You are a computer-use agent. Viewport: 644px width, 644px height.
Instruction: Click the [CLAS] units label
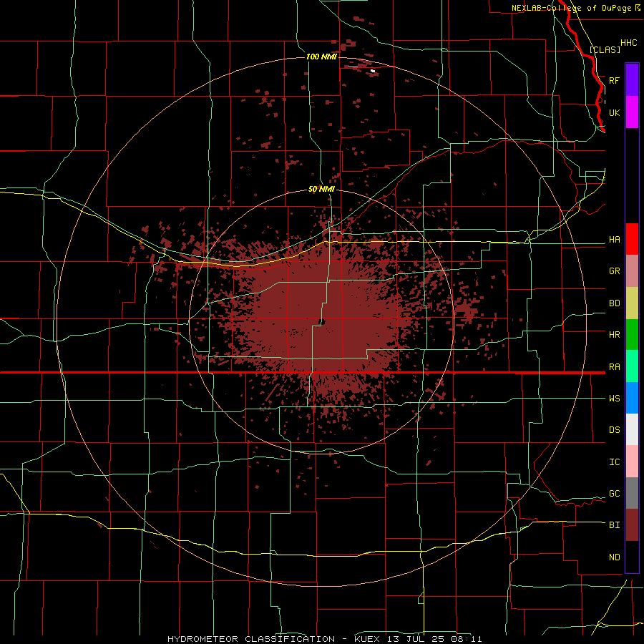coord(605,49)
